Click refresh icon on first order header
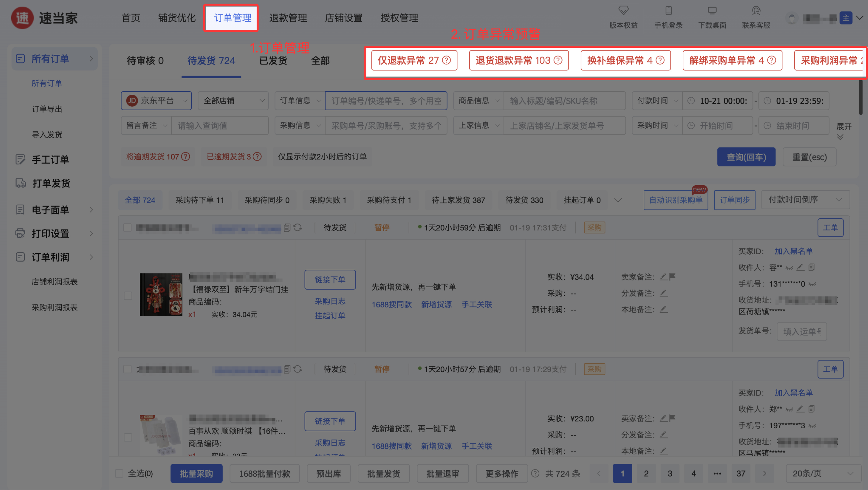 click(x=298, y=227)
